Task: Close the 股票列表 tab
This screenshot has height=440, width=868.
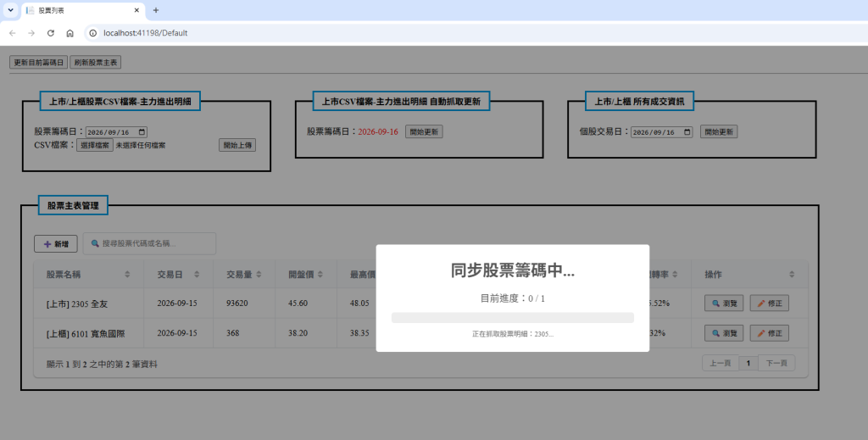Action: coord(136,10)
